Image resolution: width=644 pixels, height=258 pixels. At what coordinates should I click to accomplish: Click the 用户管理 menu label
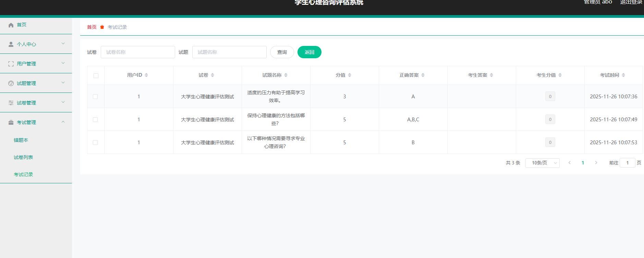pyautogui.click(x=26, y=64)
